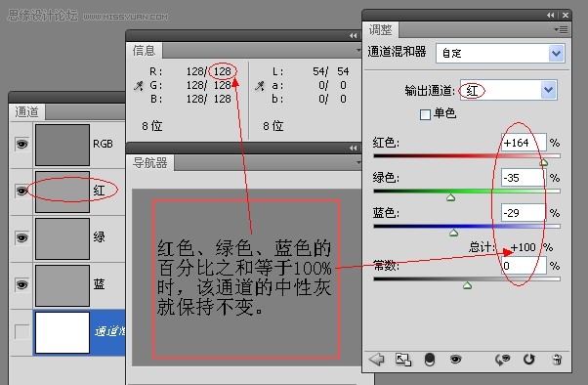Click the 绿色 slider thumb
The height and width of the screenshot is (385, 588).
pyautogui.click(x=450, y=197)
